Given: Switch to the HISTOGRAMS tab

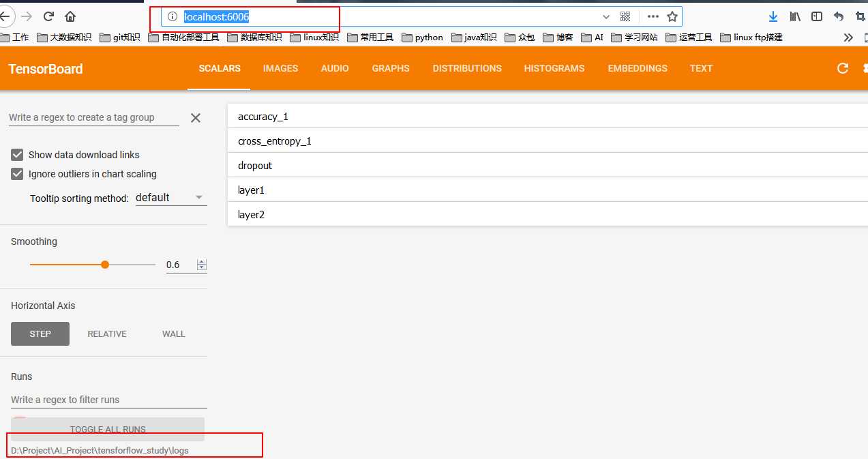Looking at the screenshot, I should 554,68.
